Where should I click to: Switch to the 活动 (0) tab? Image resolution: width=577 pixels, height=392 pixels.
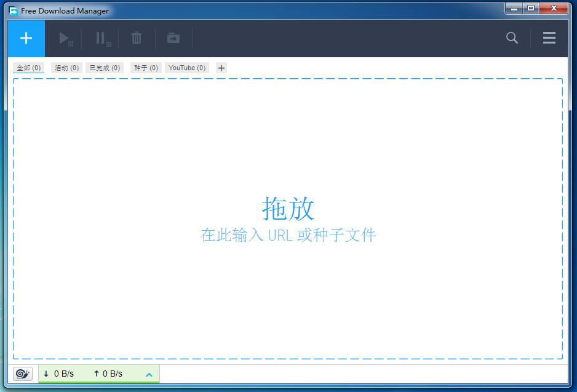click(x=66, y=68)
